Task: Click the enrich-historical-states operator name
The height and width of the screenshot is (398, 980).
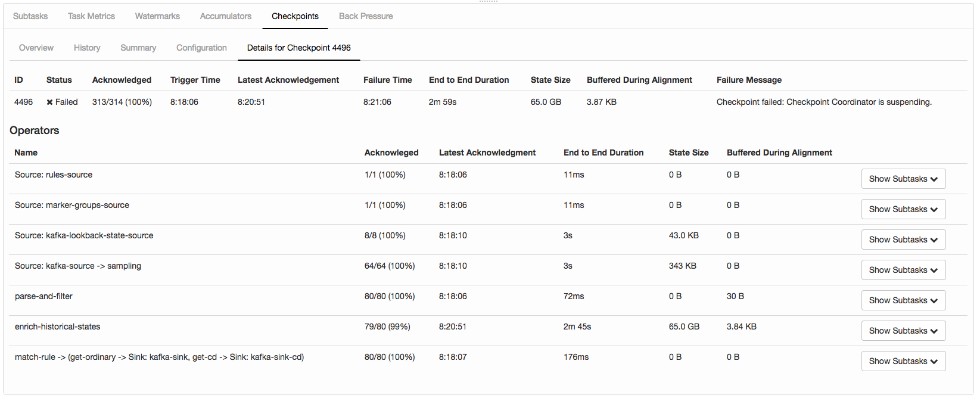Action: 58,327
